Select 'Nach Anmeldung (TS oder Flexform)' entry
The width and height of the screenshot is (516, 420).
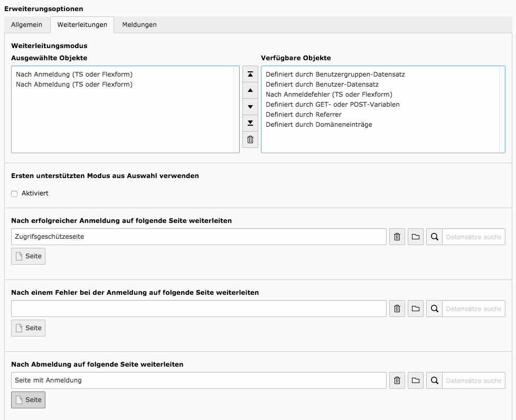pyautogui.click(x=74, y=74)
